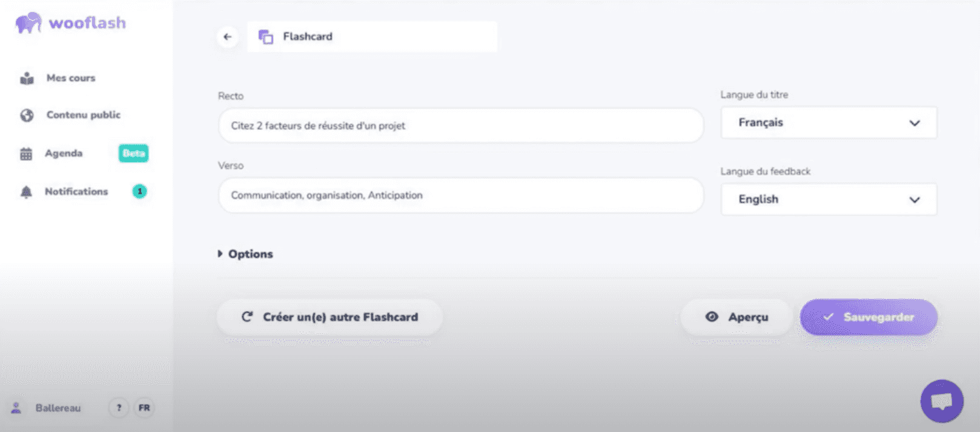Viewport: 980px width, 432px height.
Task: Click the notification count badge
Action: coord(139,191)
